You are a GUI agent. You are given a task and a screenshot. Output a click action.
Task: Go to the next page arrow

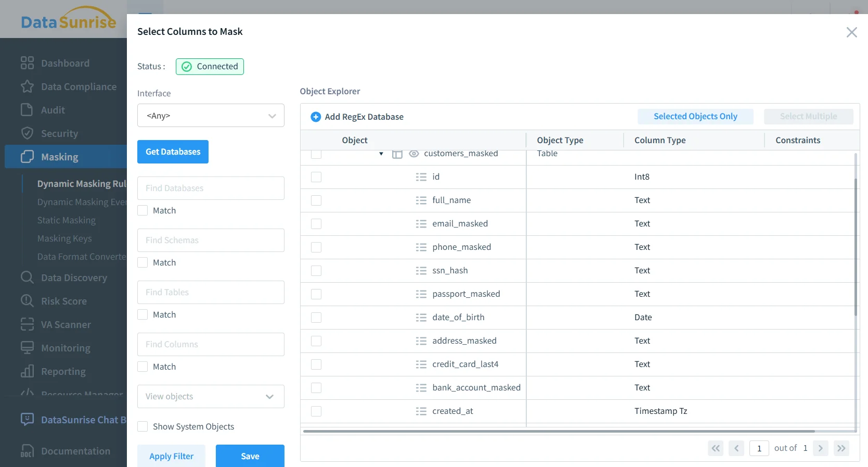click(x=820, y=448)
